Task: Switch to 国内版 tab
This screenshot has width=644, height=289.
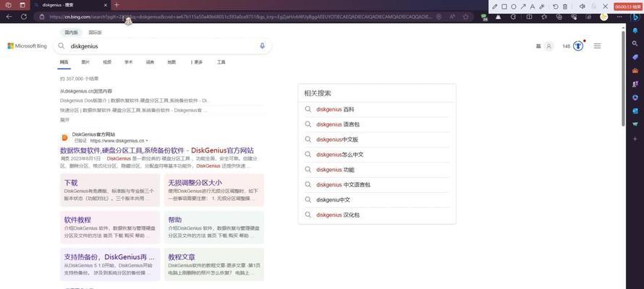Action: click(x=72, y=33)
